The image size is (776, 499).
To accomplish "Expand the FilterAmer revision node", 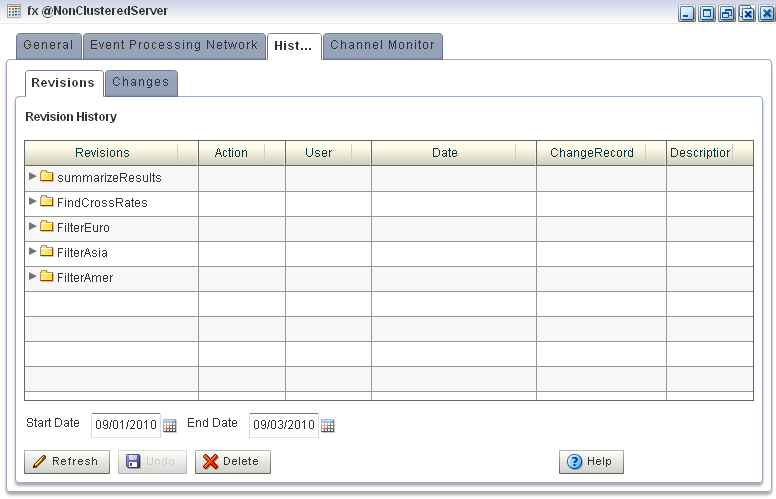I will 33,277.
